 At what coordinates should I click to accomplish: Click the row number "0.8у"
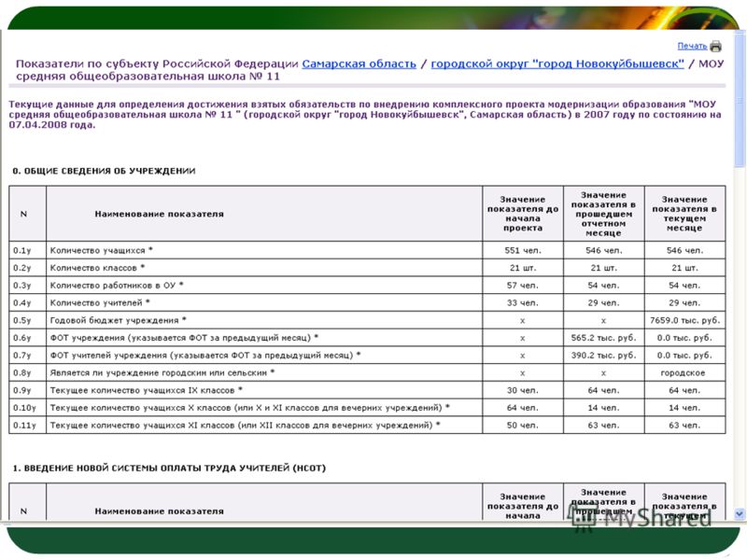(x=21, y=372)
